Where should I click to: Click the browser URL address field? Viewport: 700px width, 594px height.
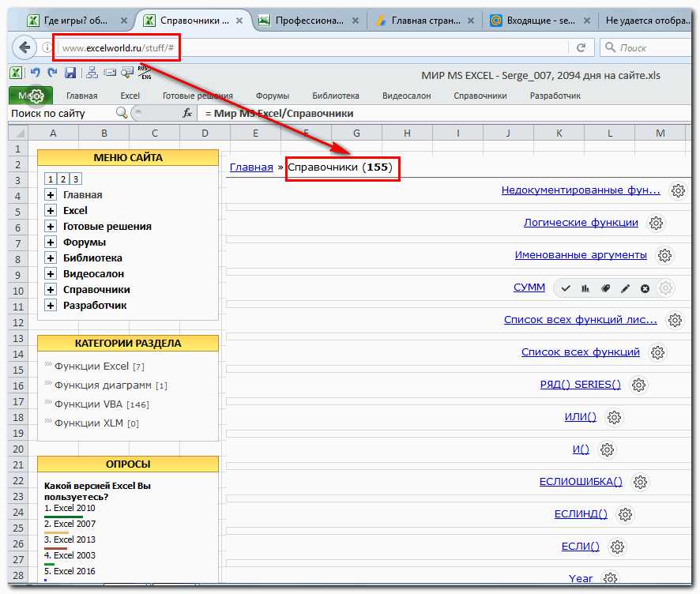coord(313,47)
